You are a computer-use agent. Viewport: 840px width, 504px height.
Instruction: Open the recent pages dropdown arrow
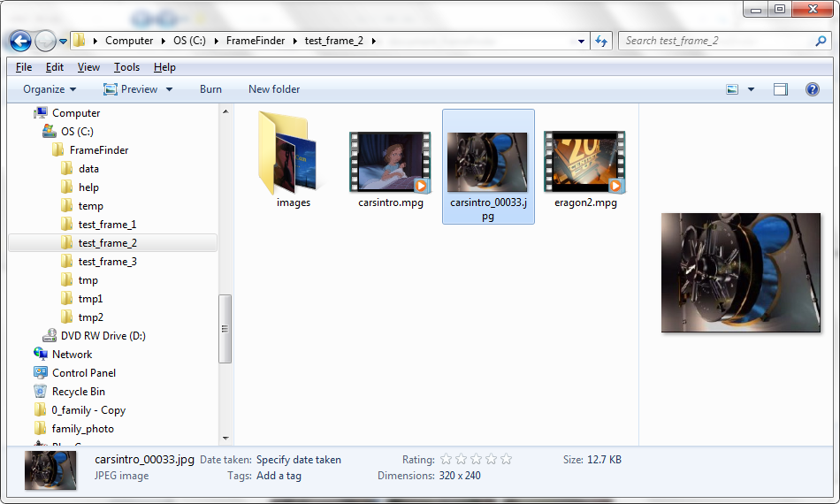tap(63, 42)
